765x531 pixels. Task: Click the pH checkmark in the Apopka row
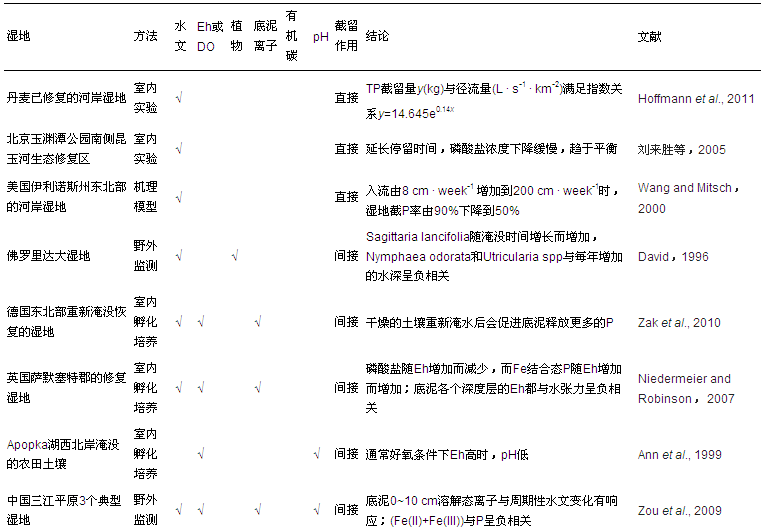317,454
